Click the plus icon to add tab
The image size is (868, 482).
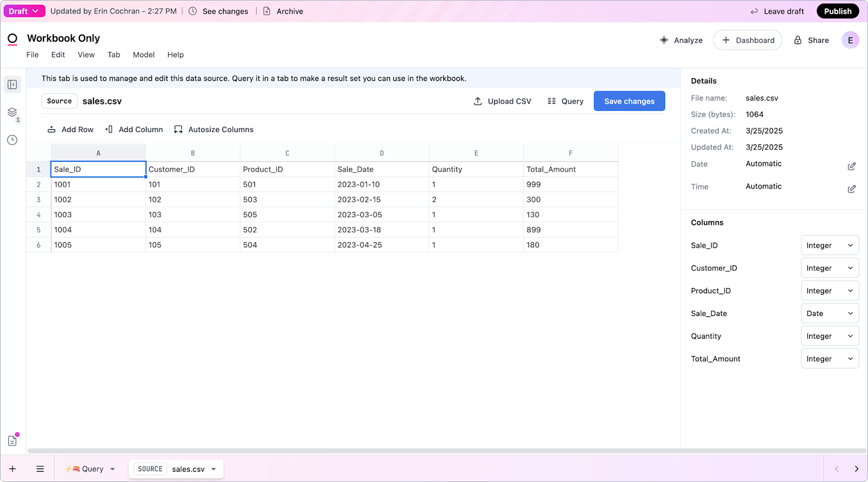click(x=12, y=469)
